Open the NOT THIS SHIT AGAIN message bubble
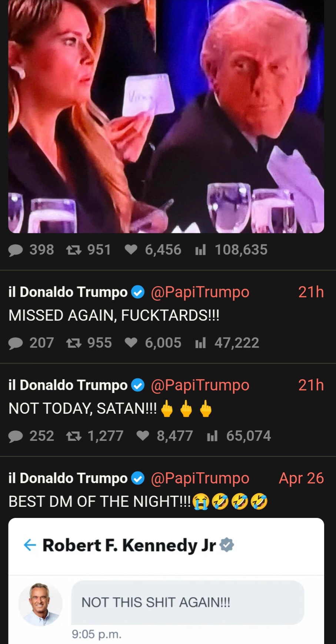 [x=188, y=602]
